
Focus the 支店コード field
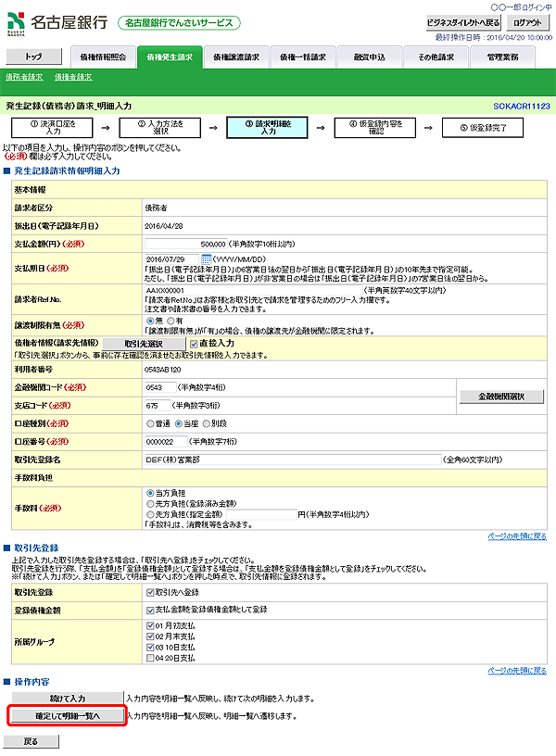coord(158,406)
